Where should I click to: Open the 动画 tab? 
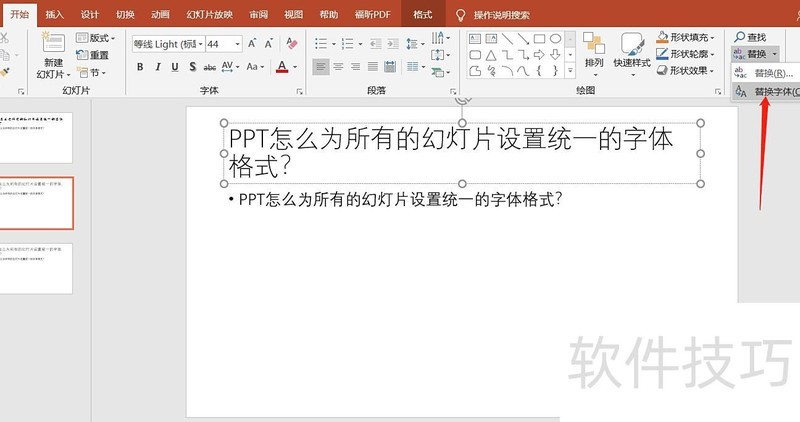tap(160, 15)
